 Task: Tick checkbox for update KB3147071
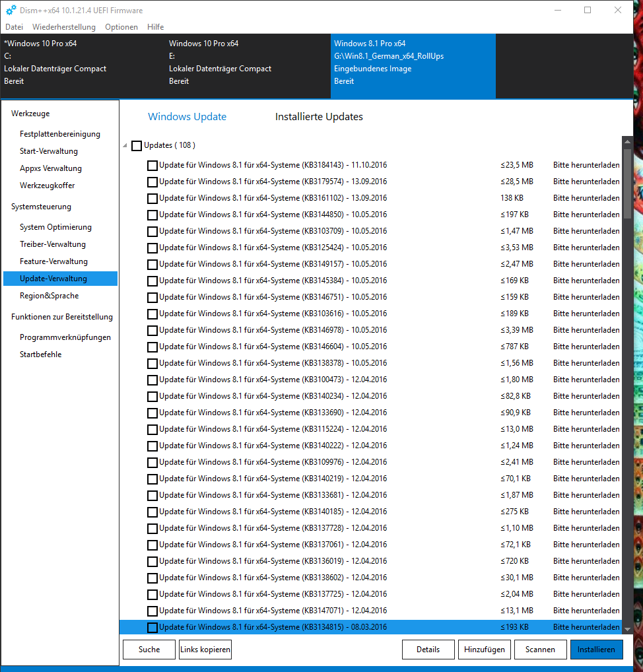coord(152,611)
